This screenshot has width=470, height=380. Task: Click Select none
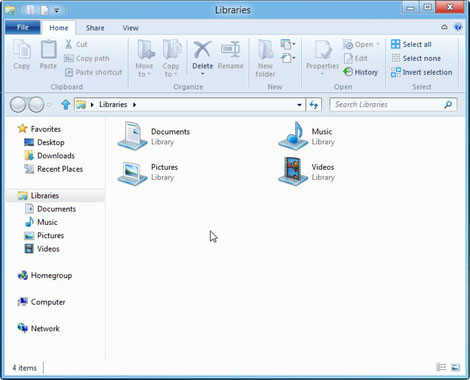click(416, 58)
